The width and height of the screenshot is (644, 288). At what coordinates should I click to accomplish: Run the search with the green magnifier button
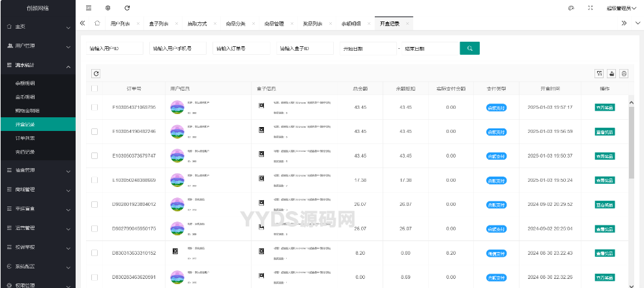(x=470, y=48)
